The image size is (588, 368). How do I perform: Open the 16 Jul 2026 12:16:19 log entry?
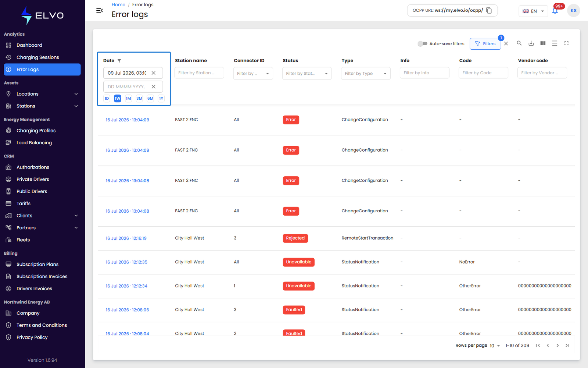point(126,238)
